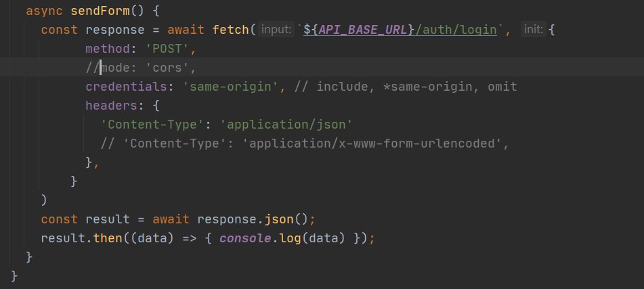Click the 'same-origin' string value
The width and height of the screenshot is (644, 289).
pos(230,87)
